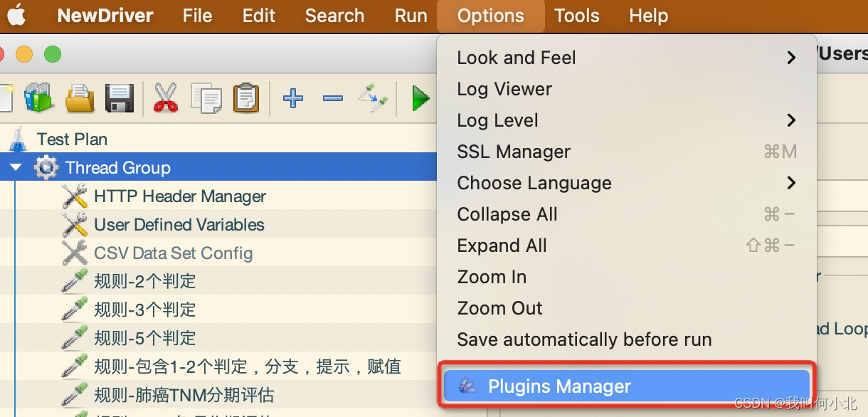The width and height of the screenshot is (868, 417).
Task: Click the pipette icon for 规则-3个判定
Action: point(75,310)
